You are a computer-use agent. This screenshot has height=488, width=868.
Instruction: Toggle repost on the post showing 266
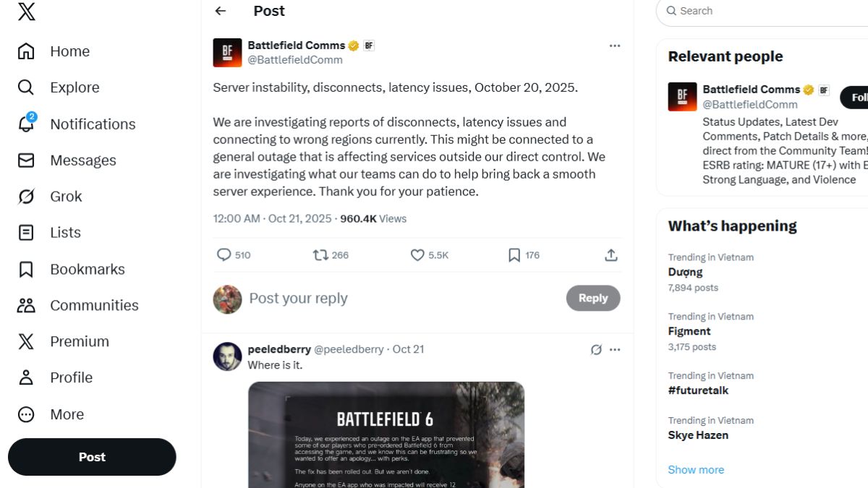(320, 255)
